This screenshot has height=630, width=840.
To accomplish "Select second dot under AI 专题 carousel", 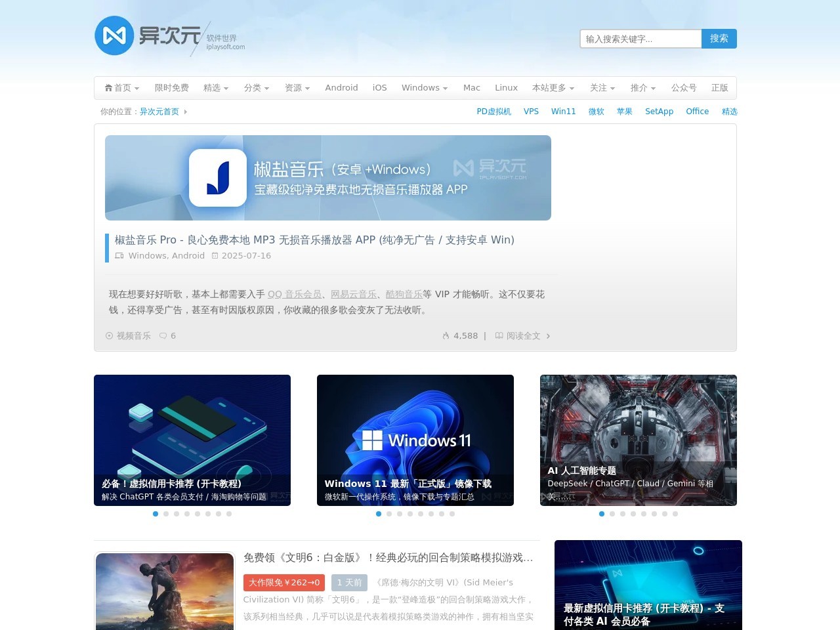I will [x=612, y=514].
